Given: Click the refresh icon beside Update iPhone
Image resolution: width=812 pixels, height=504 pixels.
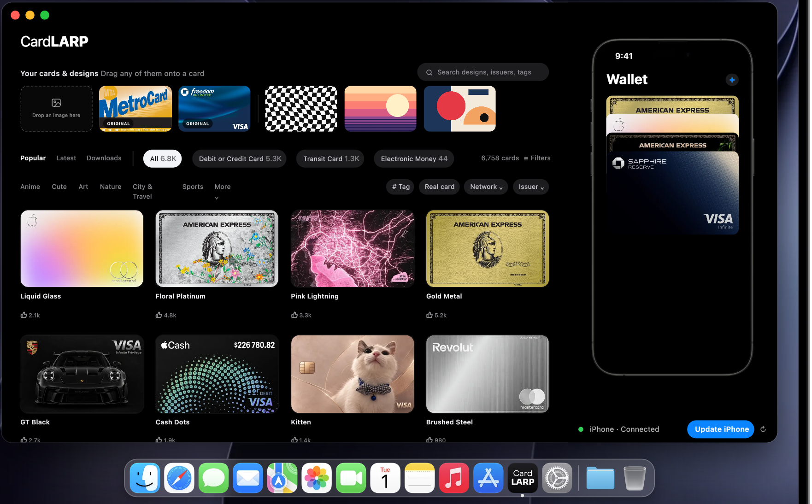Looking at the screenshot, I should 763,429.
